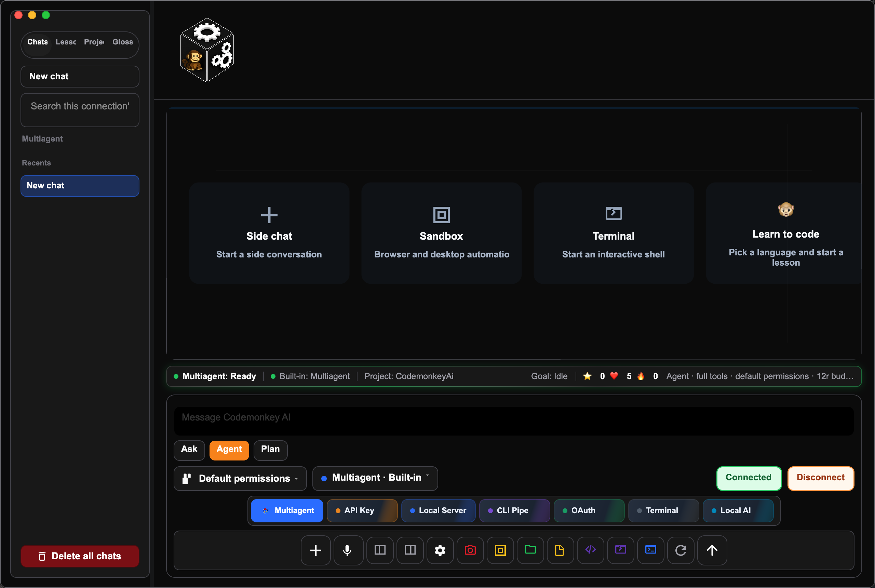
Task: Click the permissions icon beside Default permissions
Action: 186,479
